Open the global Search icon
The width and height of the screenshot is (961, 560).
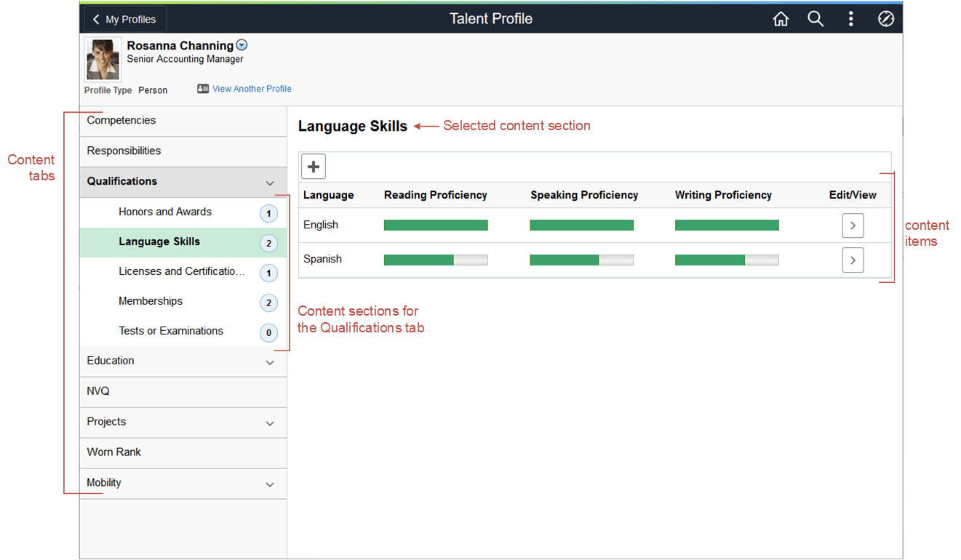tap(815, 18)
